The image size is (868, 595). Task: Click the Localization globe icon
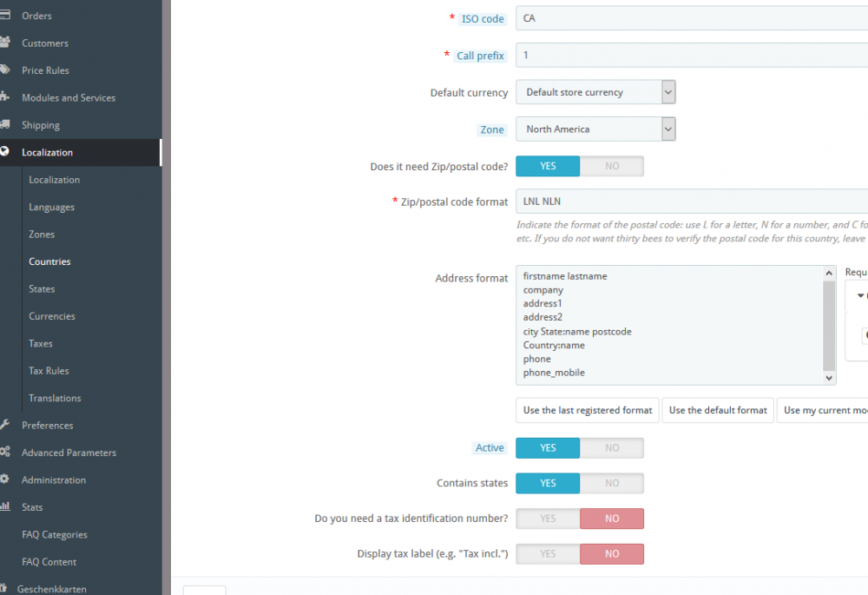[5, 152]
